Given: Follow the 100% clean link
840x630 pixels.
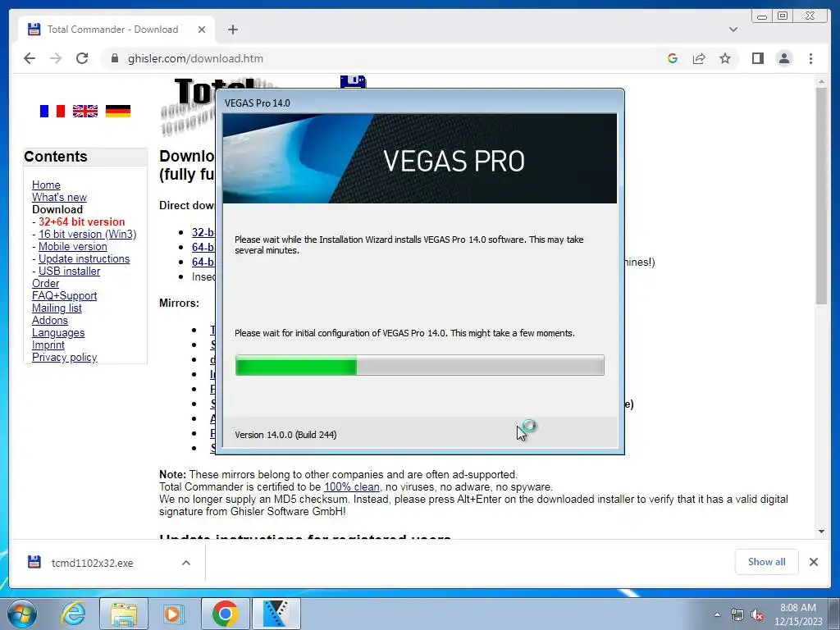Looking at the screenshot, I should point(352,487).
